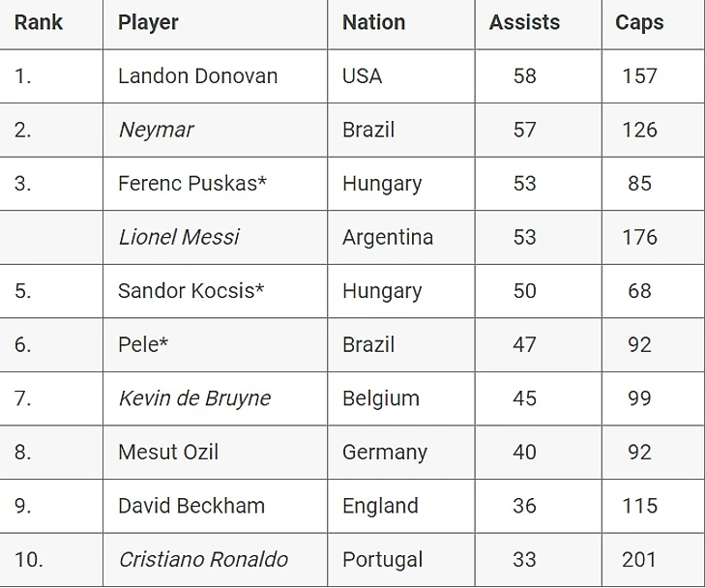Click the Pele* player cell

(143, 344)
